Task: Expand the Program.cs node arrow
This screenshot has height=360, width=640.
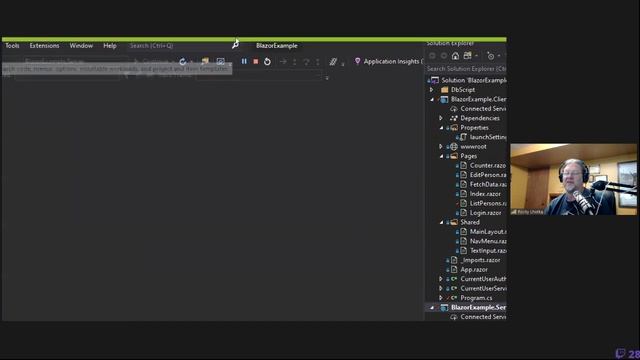Action: point(441,298)
